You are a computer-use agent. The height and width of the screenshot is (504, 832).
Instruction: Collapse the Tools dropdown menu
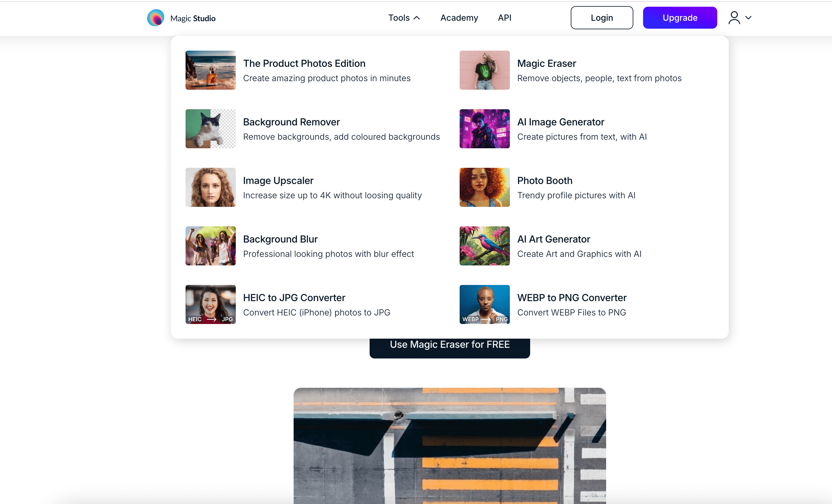coord(404,18)
